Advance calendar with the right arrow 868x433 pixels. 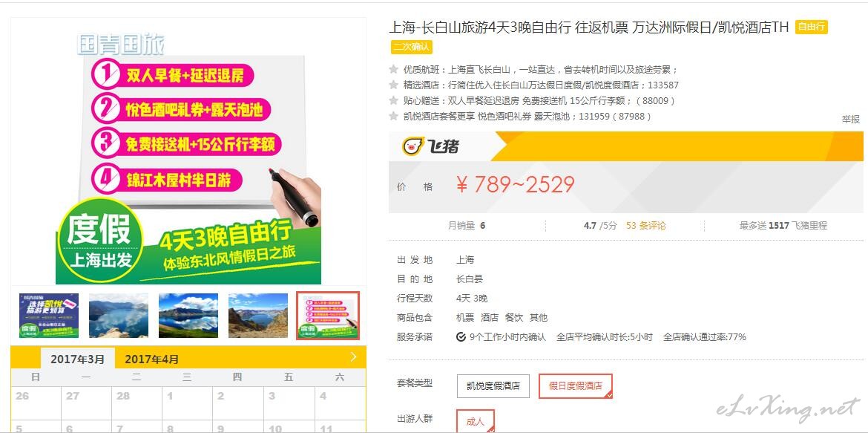pyautogui.click(x=354, y=357)
